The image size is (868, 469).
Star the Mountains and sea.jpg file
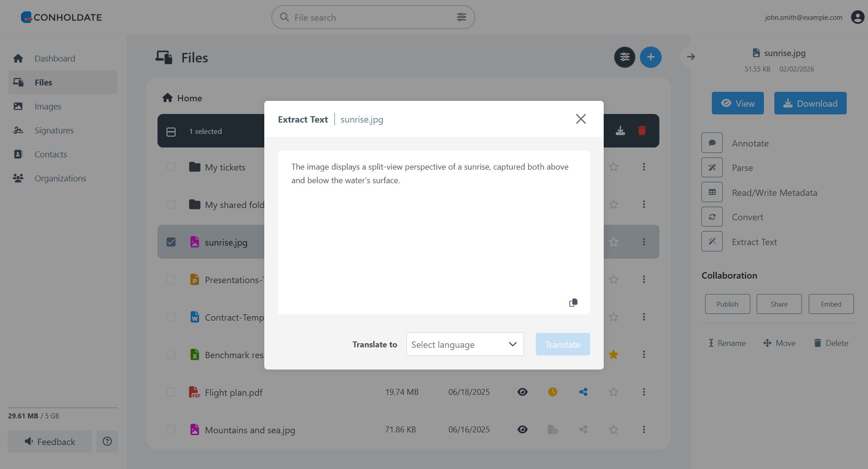[614, 430]
